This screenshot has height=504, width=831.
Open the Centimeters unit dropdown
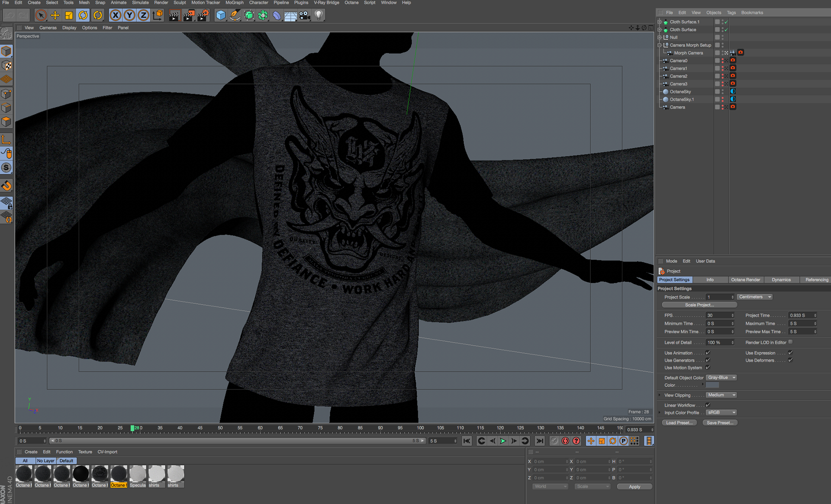pos(754,297)
